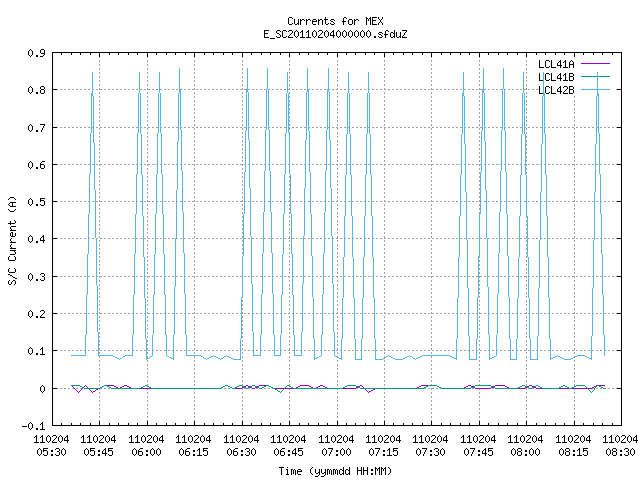Click the 07:45 x-axis time label

click(x=478, y=453)
